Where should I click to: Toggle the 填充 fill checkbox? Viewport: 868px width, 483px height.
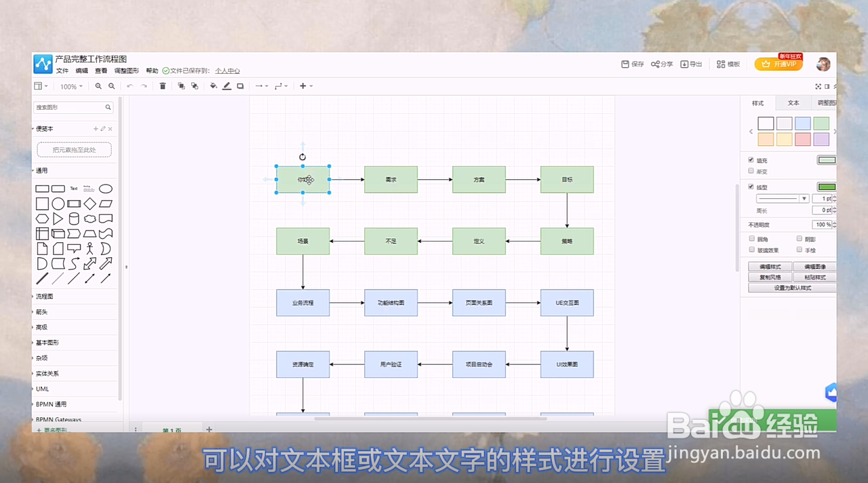point(751,160)
